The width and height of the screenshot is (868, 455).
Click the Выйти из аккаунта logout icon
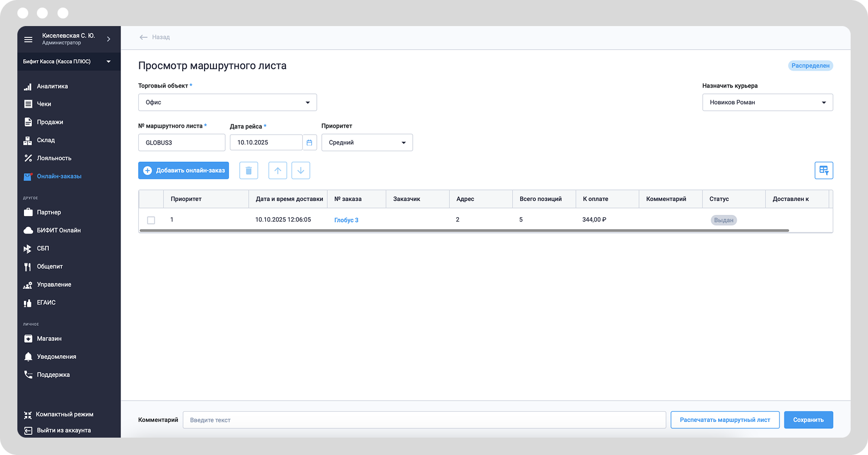(28, 431)
